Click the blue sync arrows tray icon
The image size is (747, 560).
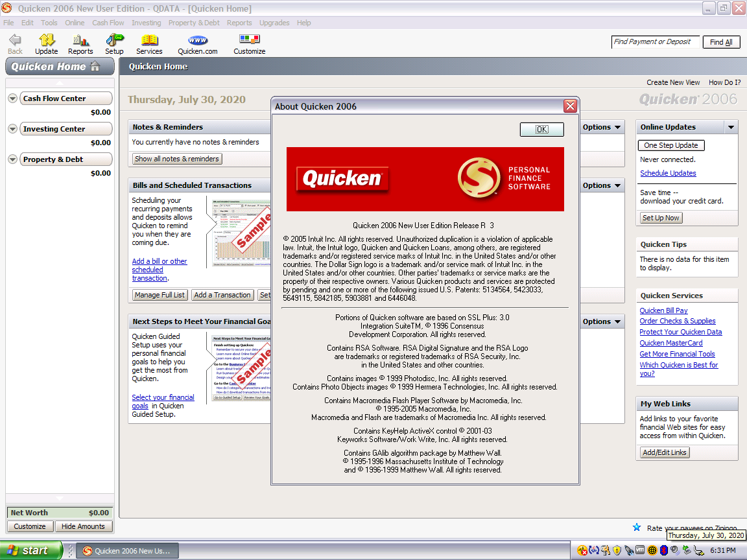(593, 550)
